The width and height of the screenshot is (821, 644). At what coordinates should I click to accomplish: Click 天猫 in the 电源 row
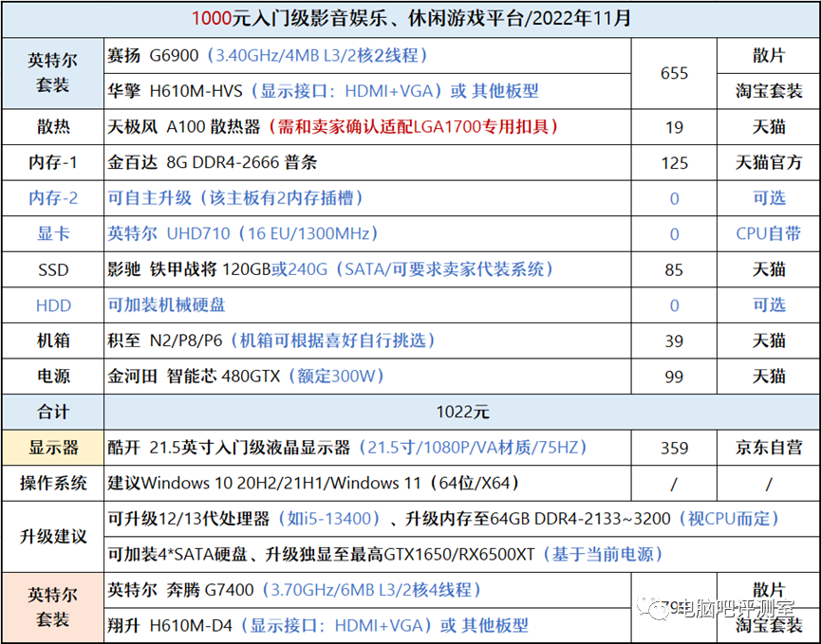[768, 377]
